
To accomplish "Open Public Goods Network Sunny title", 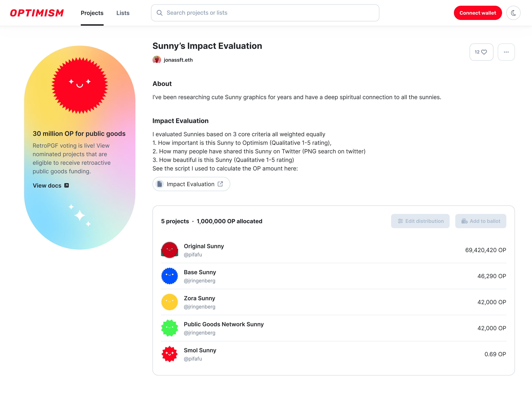I will 224,324.
